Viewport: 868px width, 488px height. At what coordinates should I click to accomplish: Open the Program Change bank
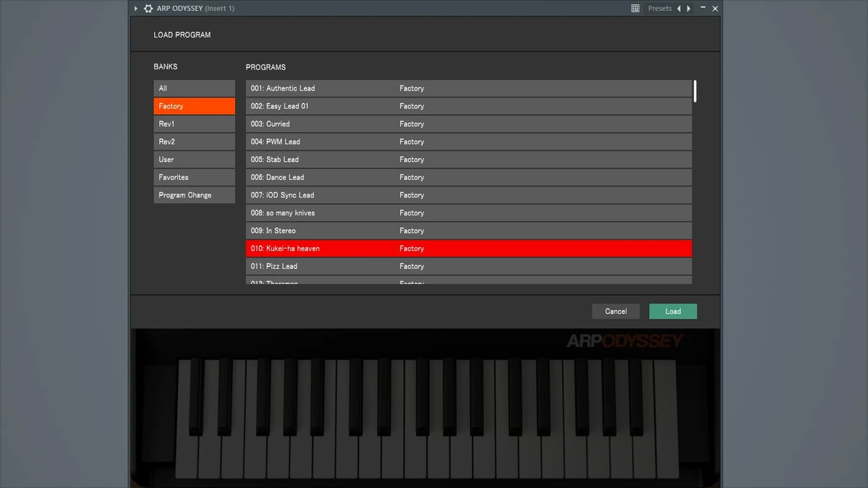(195, 195)
